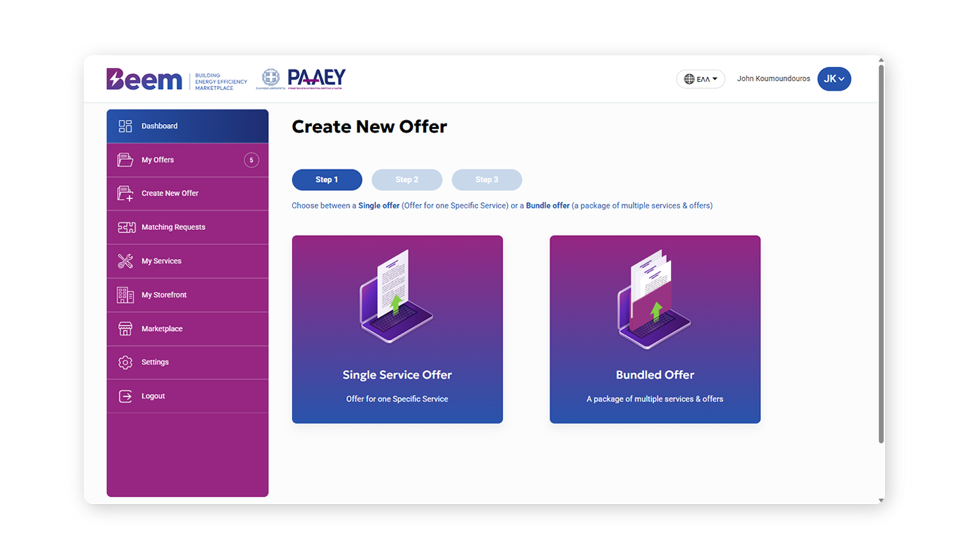Select the Matching Requests puzzle icon
This screenshot has height=560, width=968.
click(x=125, y=227)
